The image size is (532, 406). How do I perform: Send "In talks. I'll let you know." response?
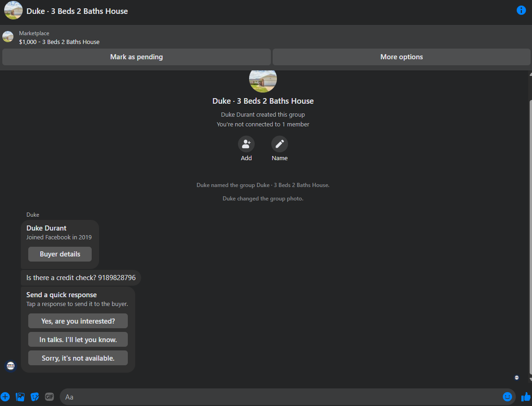[78, 339]
